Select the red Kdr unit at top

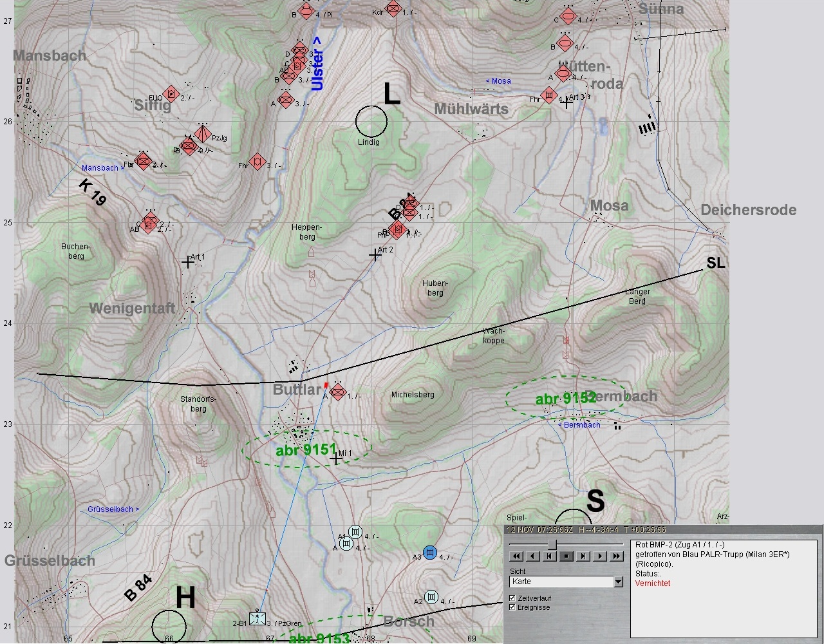click(x=392, y=9)
